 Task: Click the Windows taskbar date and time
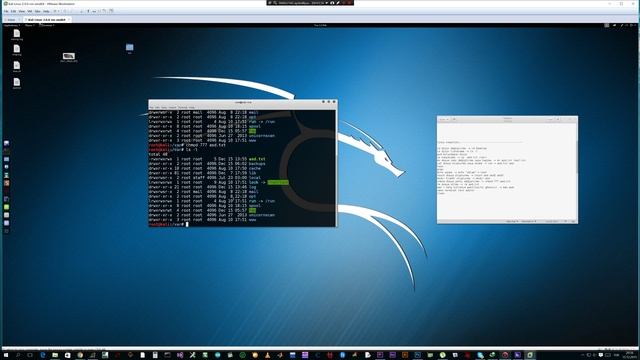coord(629,355)
